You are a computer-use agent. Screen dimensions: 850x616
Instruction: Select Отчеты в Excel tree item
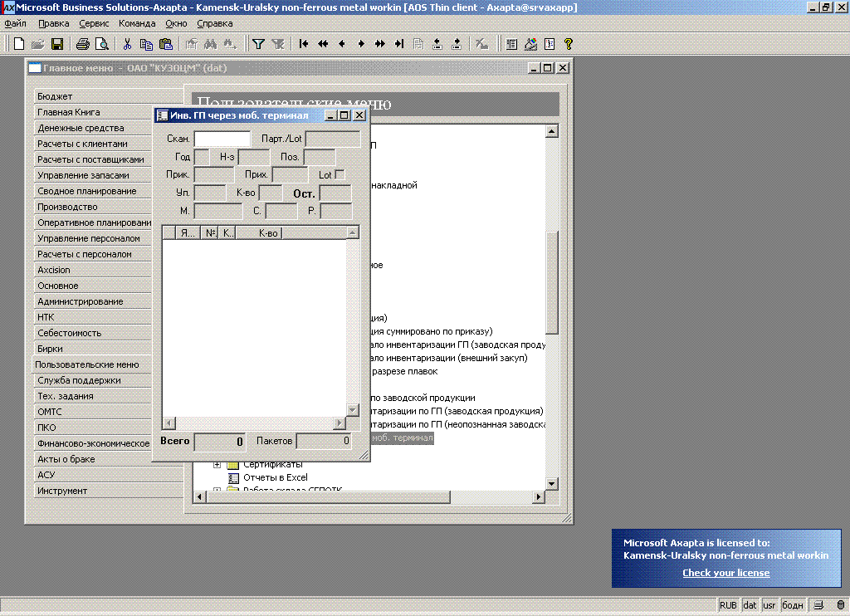[275, 477]
